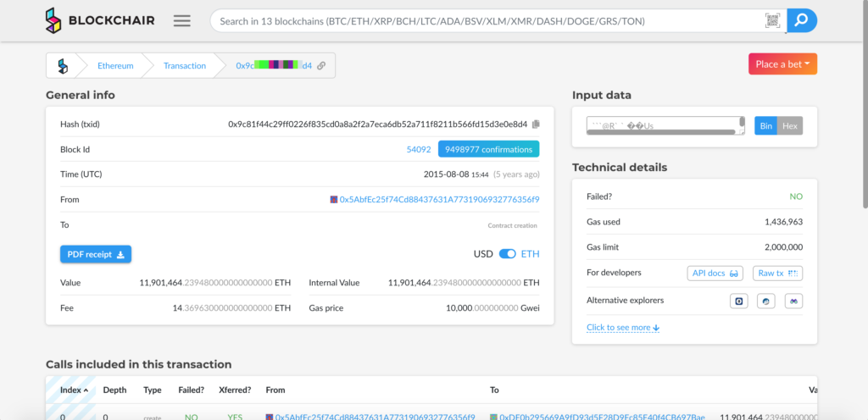Click the Gas price 10,000 Gwei value
Image resolution: width=868 pixels, height=420 pixels.
tap(492, 308)
